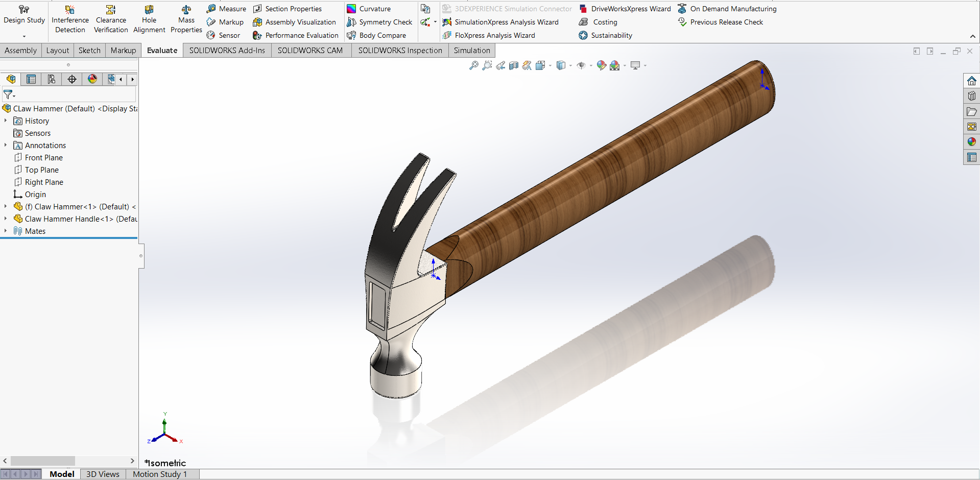Viewport: 980px width, 480px height.
Task: Switch to the Motion Study 1 tab
Action: [160, 474]
